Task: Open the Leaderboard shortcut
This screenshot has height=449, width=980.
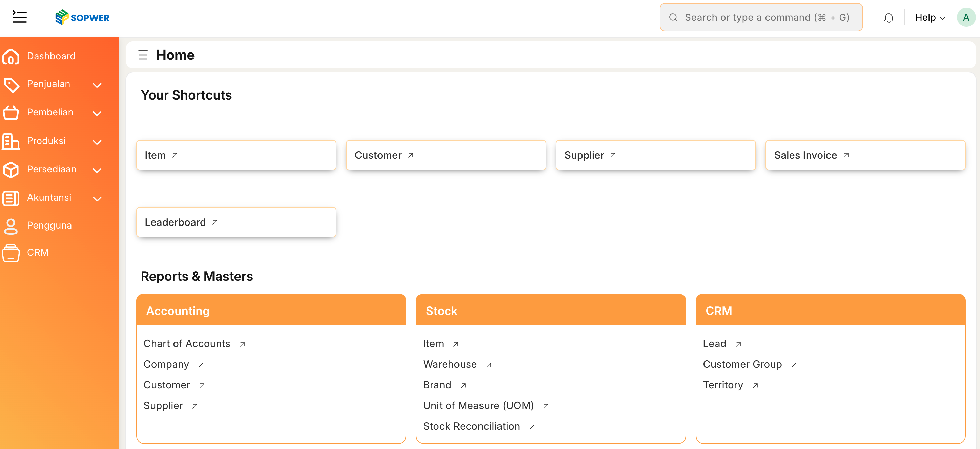Action: 236,222
